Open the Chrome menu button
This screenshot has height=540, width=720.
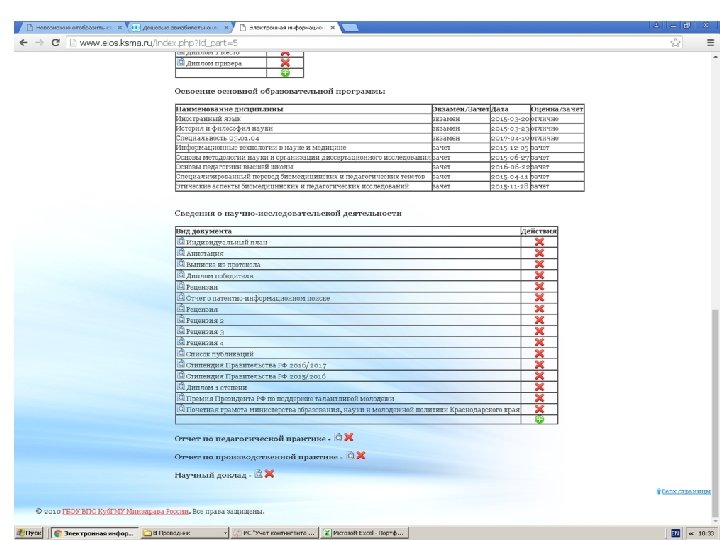pos(710,43)
